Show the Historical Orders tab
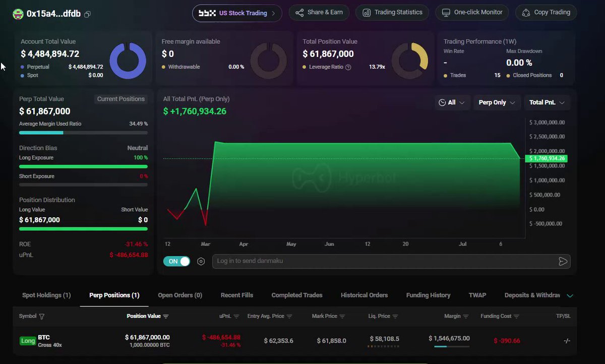 [365, 295]
